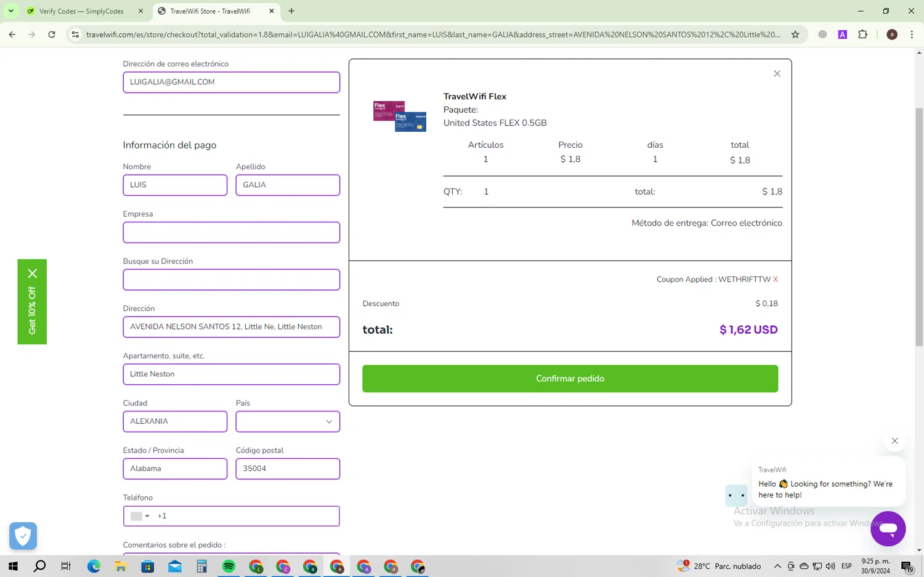Open Chrome's three-dot menu
The height and width of the screenshot is (577, 924).
point(912,34)
